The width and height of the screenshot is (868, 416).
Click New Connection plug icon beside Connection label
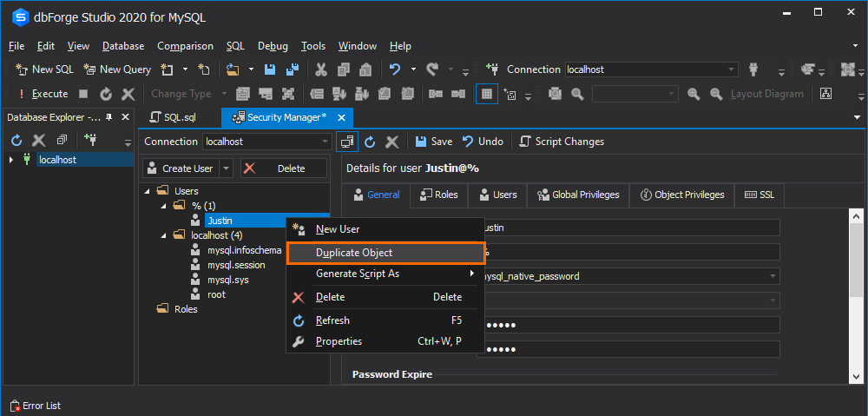click(x=492, y=69)
